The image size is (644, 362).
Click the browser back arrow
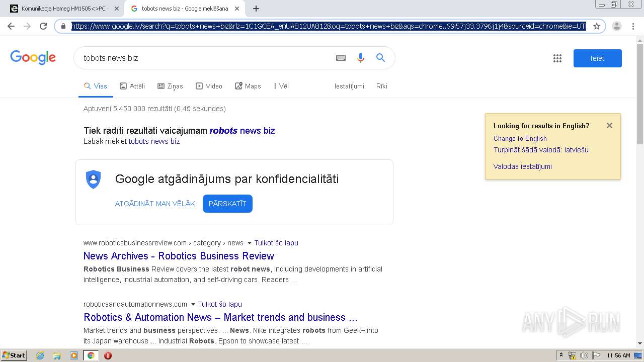click(11, 26)
